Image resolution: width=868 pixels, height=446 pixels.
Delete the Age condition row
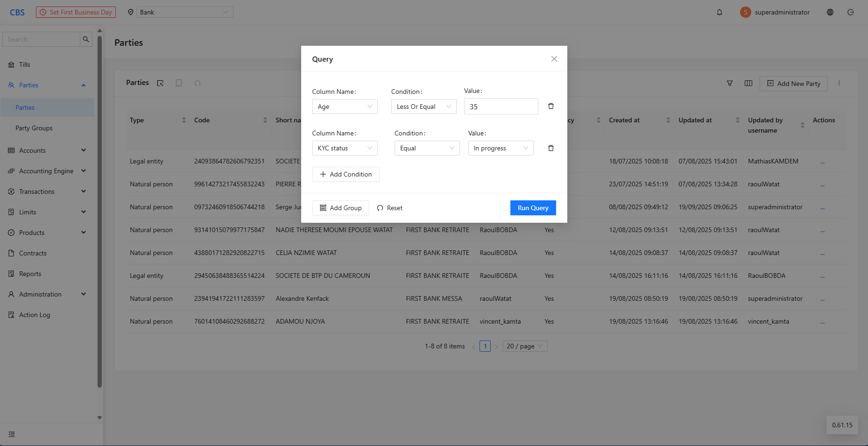[x=551, y=106]
